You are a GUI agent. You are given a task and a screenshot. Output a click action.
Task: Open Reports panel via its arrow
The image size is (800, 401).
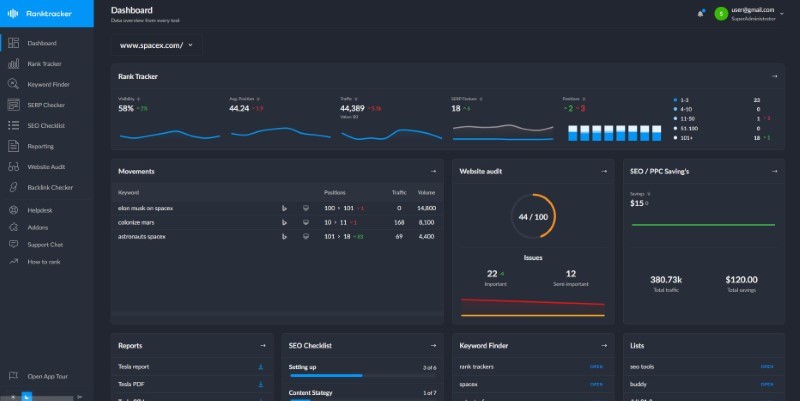coord(263,346)
